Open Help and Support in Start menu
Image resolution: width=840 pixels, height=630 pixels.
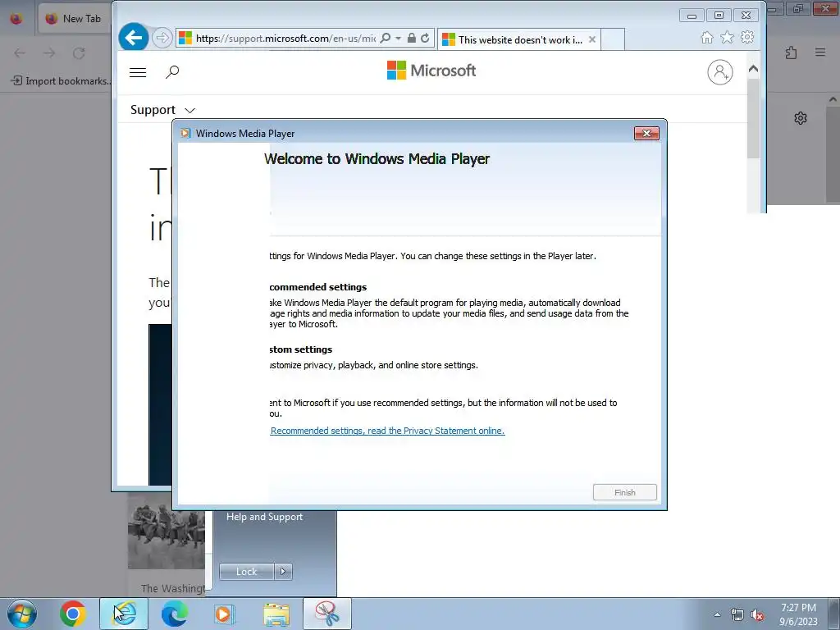(x=265, y=517)
